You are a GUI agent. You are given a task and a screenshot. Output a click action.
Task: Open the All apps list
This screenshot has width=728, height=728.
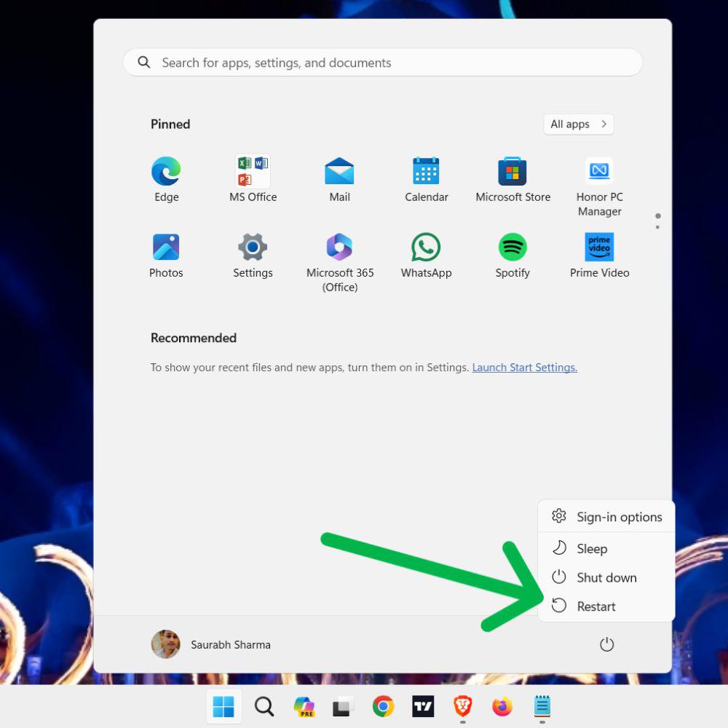click(x=579, y=124)
